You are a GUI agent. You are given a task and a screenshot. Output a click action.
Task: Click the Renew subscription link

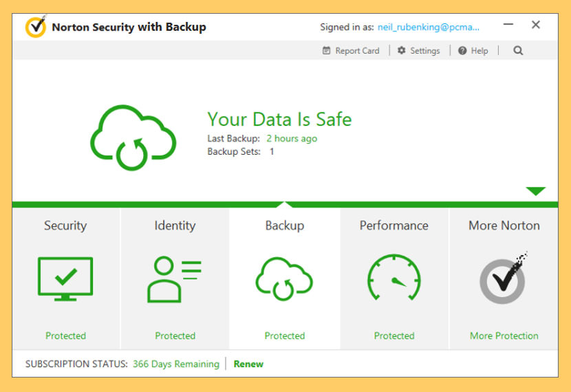click(x=248, y=364)
